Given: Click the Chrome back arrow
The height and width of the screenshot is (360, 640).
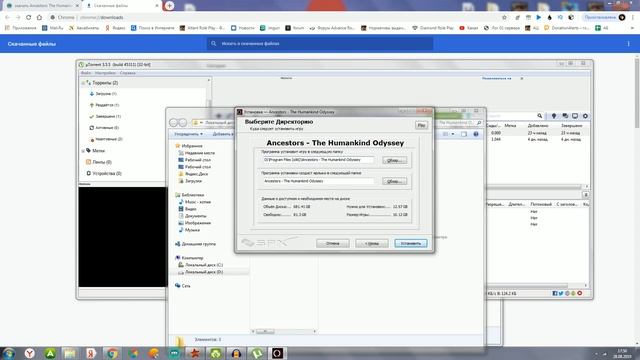Looking at the screenshot, I should [x=7, y=17].
